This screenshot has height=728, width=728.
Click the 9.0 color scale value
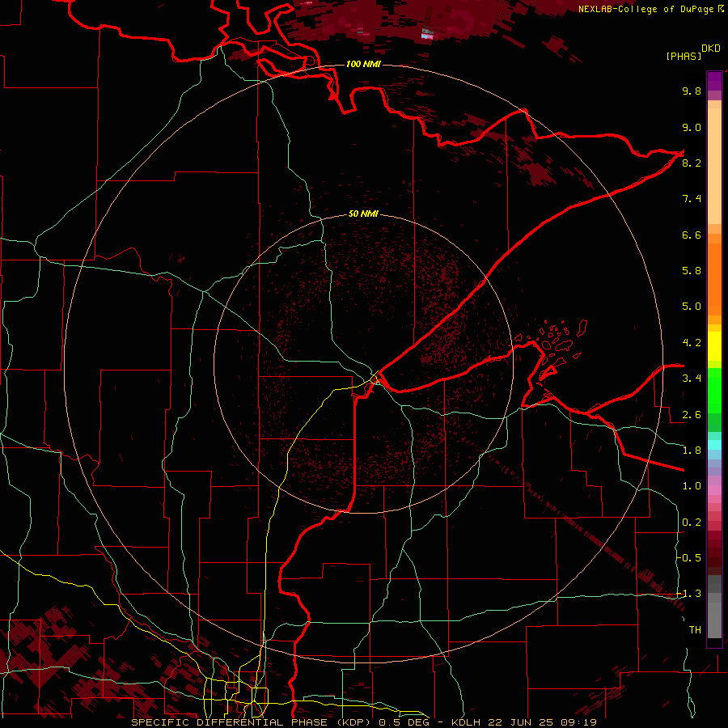pyautogui.click(x=692, y=127)
